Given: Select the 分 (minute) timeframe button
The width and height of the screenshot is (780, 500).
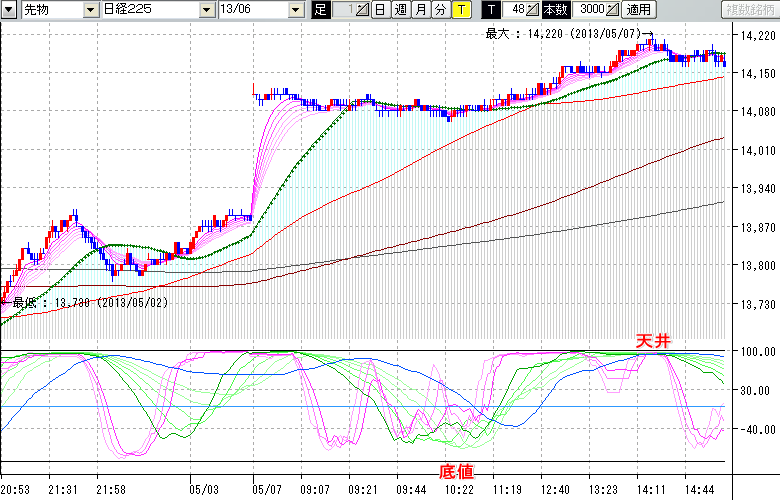Looking at the screenshot, I should pos(440,10).
